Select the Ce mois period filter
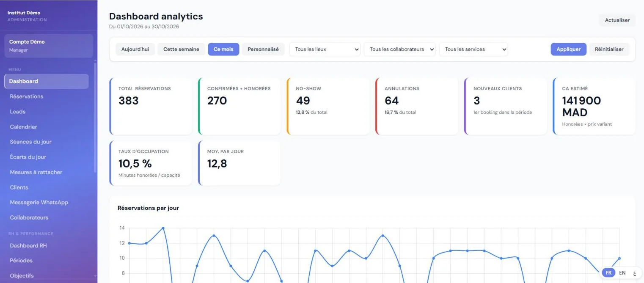This screenshot has height=283, width=644. (223, 49)
